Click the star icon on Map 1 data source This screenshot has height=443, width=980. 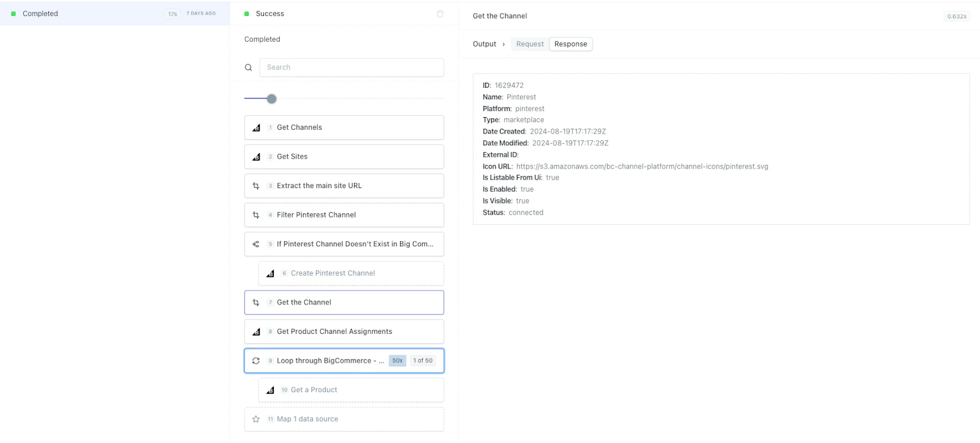256,419
